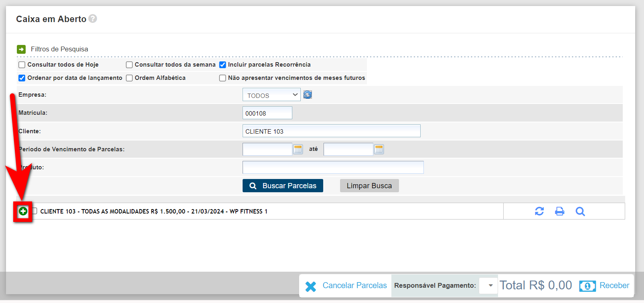Screen dimensions: 644x303
Task: Click the Receber payment link
Action: (614, 285)
